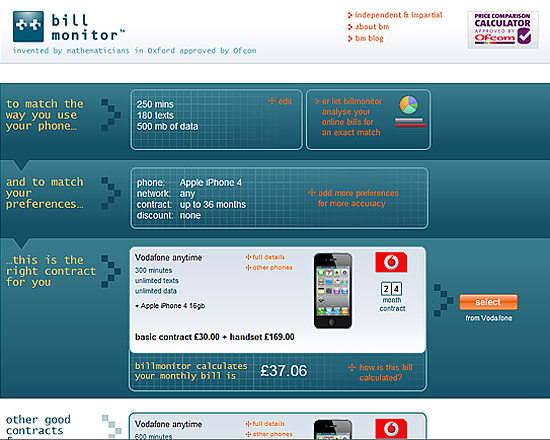Visit the 'bm blog' link

pos(365,38)
